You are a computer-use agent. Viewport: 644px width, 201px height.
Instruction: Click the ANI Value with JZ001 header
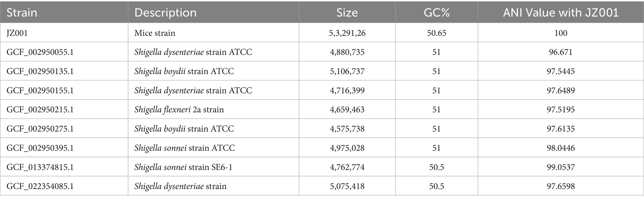[561, 12]
